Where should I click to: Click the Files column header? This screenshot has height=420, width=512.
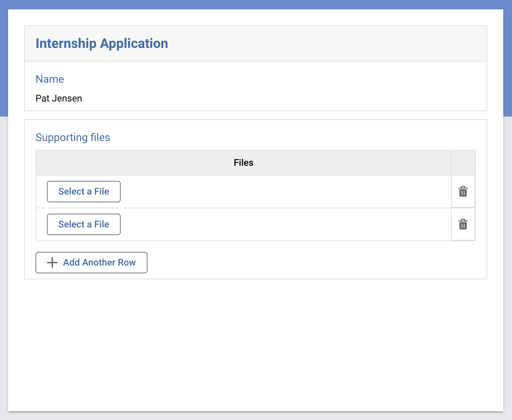(x=243, y=162)
